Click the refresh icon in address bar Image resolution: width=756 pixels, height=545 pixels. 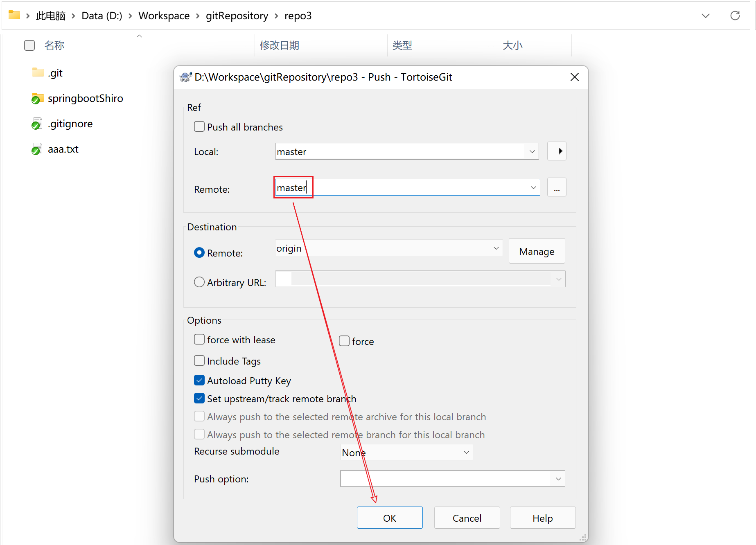click(735, 16)
